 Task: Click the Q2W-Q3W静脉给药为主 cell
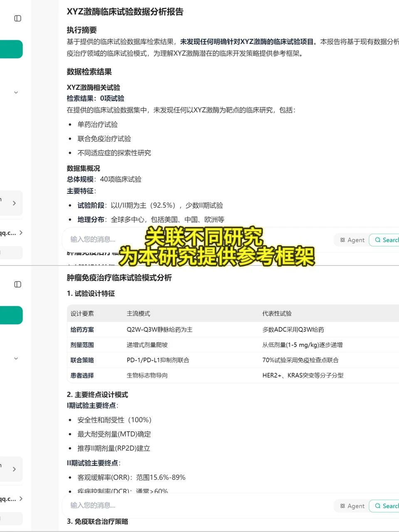tap(160, 330)
